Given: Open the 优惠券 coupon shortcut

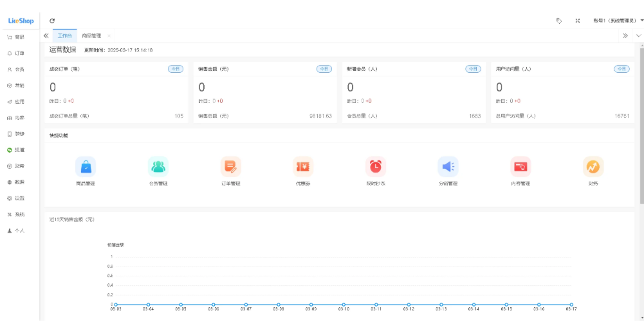Looking at the screenshot, I should point(303,167).
